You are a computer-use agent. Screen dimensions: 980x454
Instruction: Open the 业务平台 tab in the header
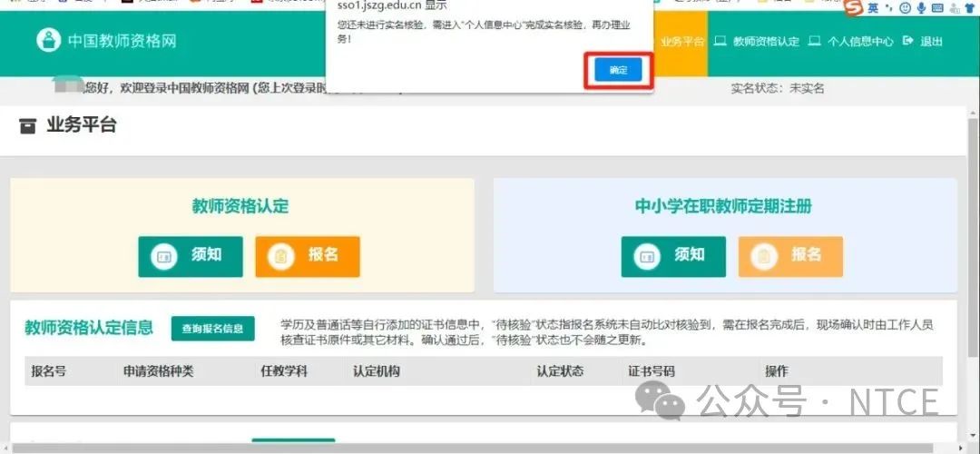[x=681, y=42]
